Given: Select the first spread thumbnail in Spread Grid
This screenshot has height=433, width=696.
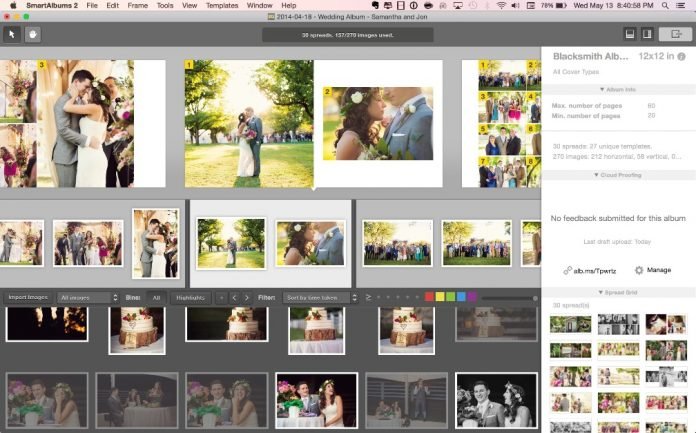Looking at the screenshot, I should coord(570,324).
